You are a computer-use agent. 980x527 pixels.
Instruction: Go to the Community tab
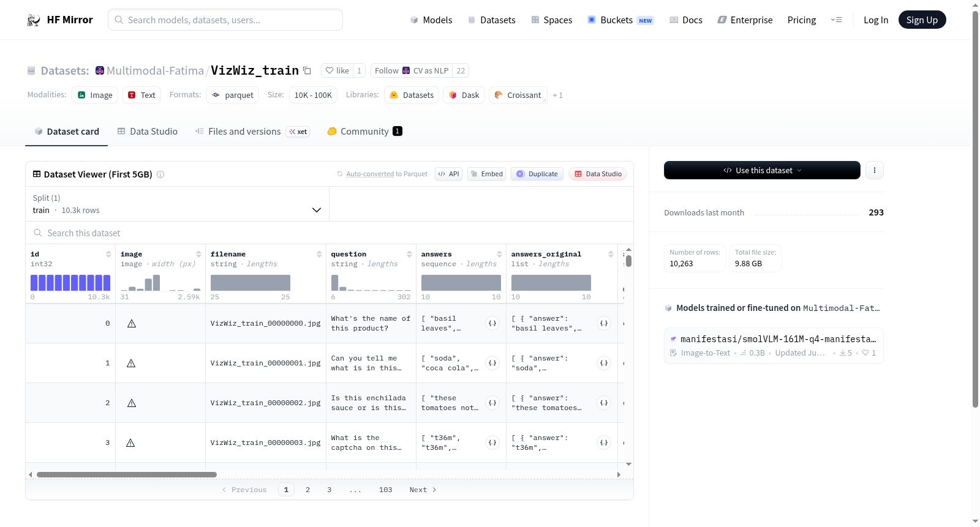(x=365, y=132)
